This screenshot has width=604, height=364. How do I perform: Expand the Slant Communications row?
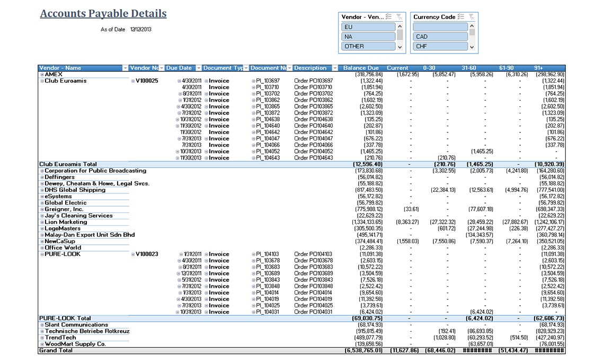42,325
